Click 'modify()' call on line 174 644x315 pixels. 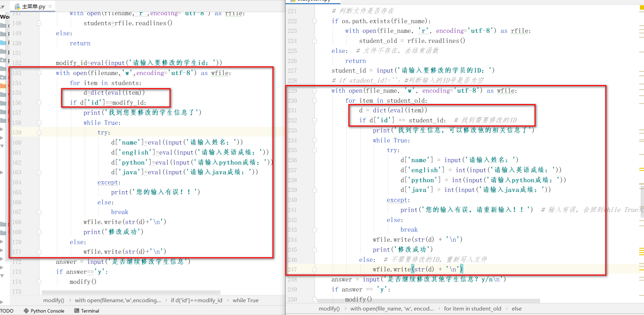(x=83, y=282)
